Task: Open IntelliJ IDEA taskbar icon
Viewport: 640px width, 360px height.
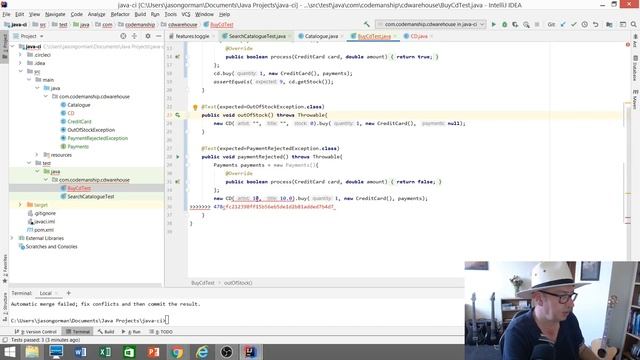Action: tap(250, 351)
